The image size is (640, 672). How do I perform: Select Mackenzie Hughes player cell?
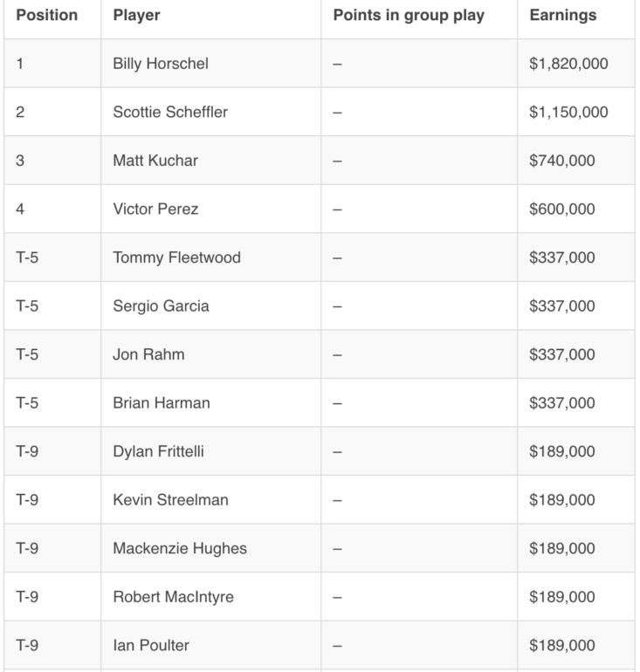click(180, 548)
